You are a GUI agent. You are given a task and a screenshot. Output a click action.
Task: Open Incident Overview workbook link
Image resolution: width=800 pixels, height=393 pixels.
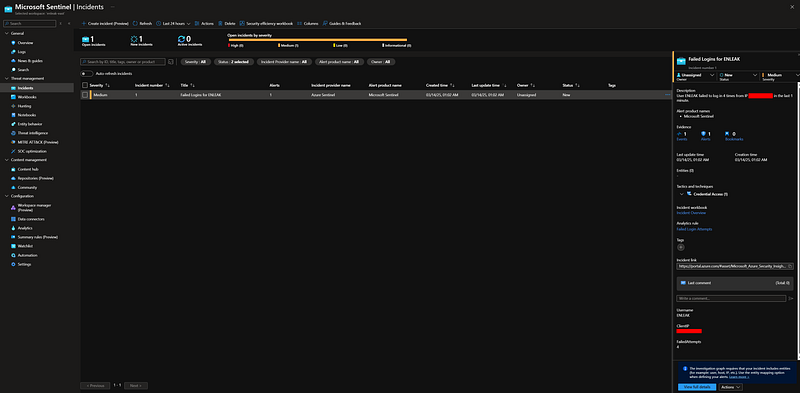(x=691, y=213)
